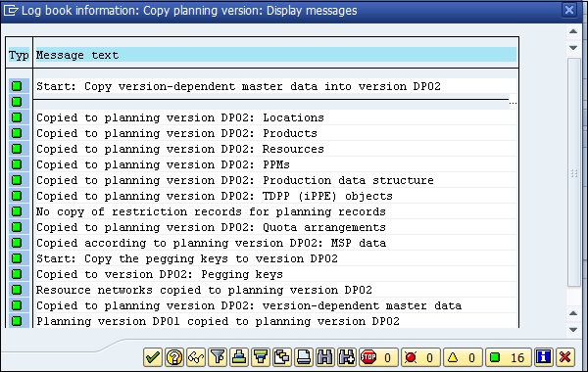Select 'Start: Copy the pegging keys' message

(x=187, y=258)
